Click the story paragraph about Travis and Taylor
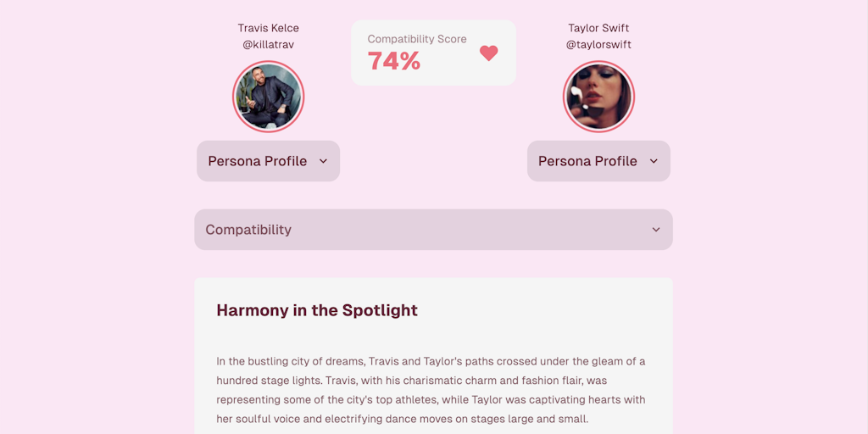Viewport: 868px width, 434px height. click(x=431, y=390)
